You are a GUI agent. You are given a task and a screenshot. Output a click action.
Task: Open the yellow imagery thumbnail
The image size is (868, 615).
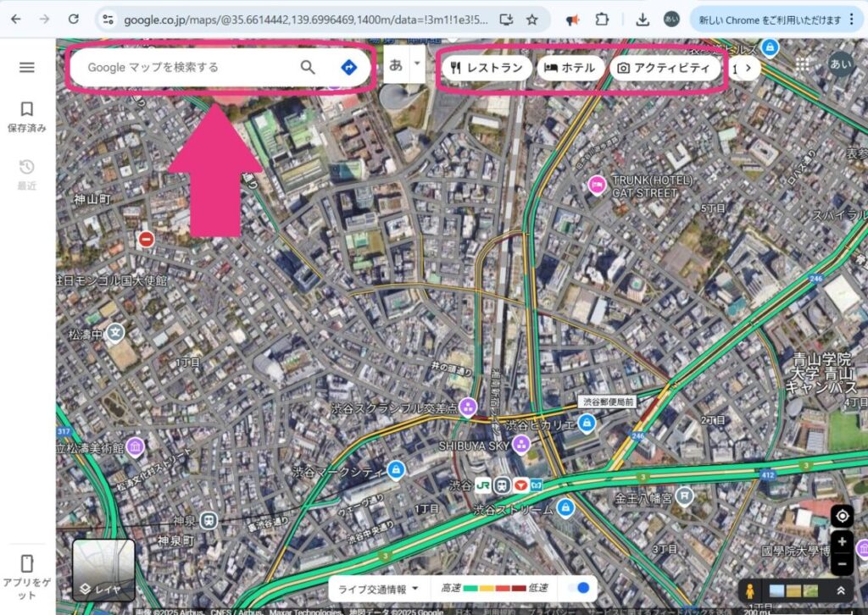pyautogui.click(x=793, y=591)
